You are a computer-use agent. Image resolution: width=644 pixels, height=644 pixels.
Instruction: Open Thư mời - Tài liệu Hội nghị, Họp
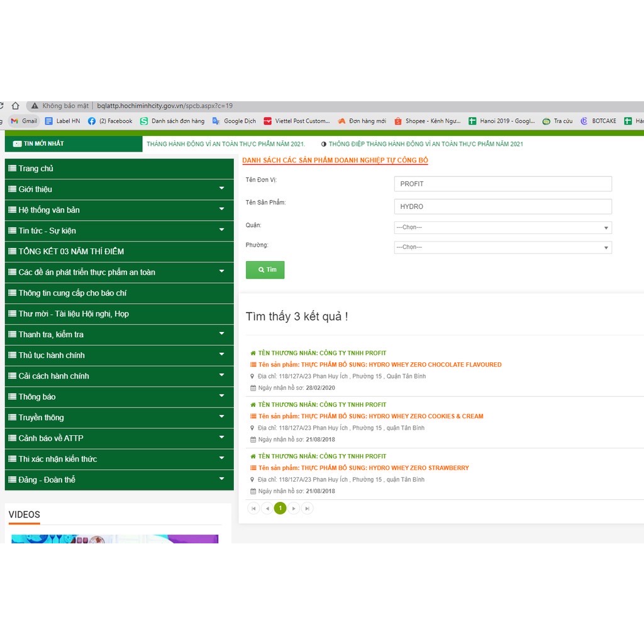point(119,314)
